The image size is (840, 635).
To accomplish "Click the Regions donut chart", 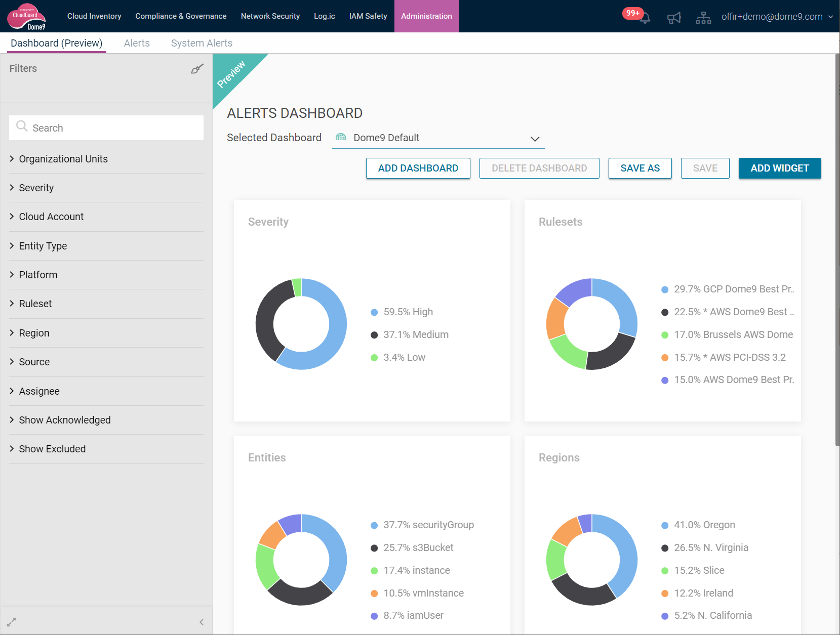I will point(592,560).
